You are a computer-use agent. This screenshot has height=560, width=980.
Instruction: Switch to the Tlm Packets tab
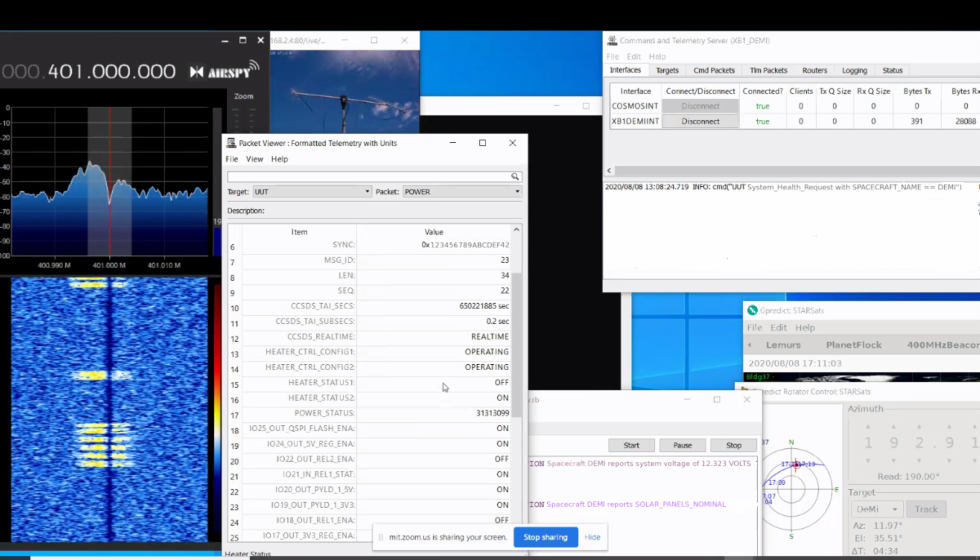coord(768,70)
